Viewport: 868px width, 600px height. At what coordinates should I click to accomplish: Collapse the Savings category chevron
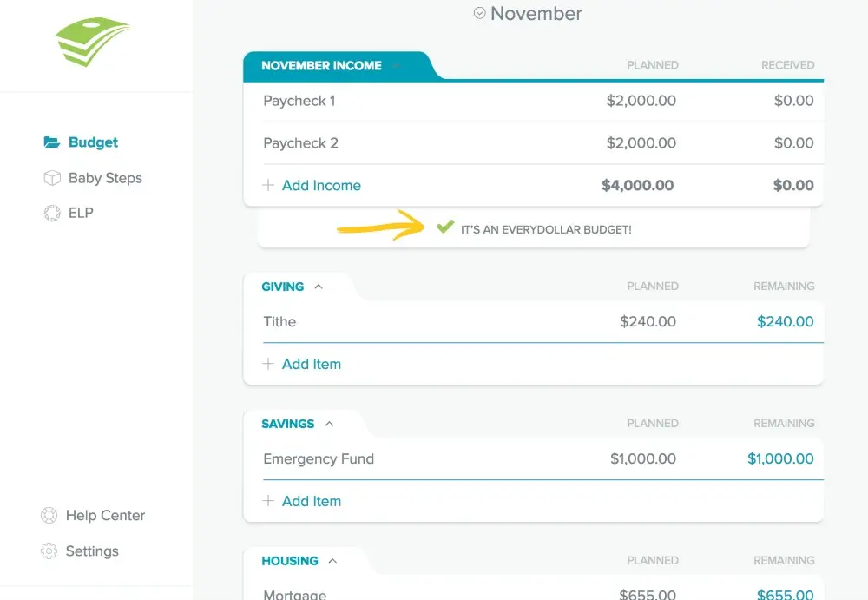point(329,424)
